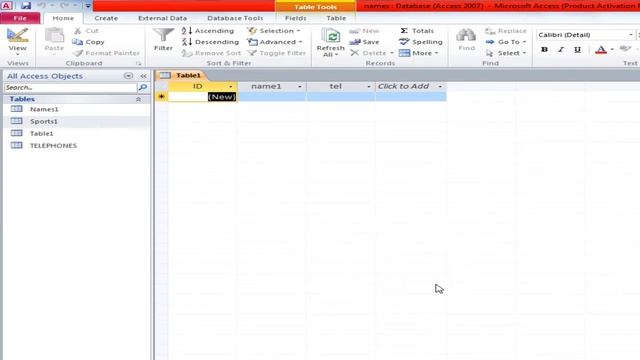640x360 pixels.
Task: Toggle the Totals row
Action: (416, 31)
